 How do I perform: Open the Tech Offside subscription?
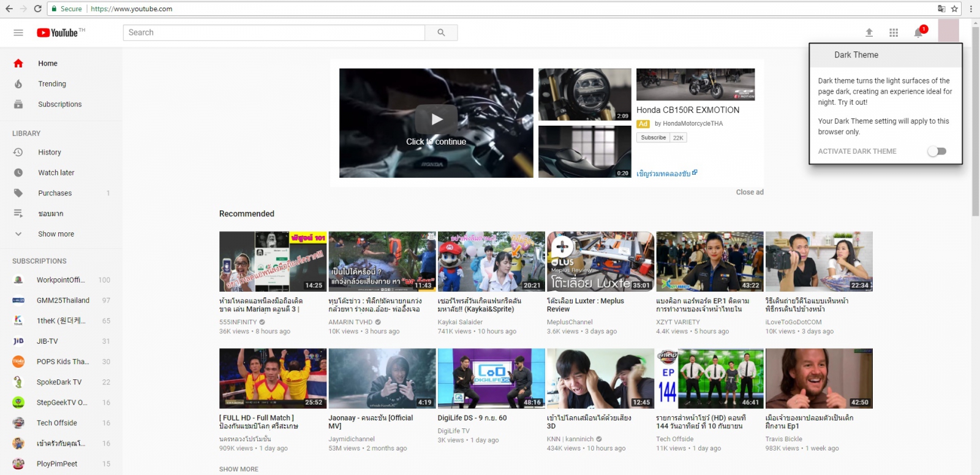pos(57,423)
